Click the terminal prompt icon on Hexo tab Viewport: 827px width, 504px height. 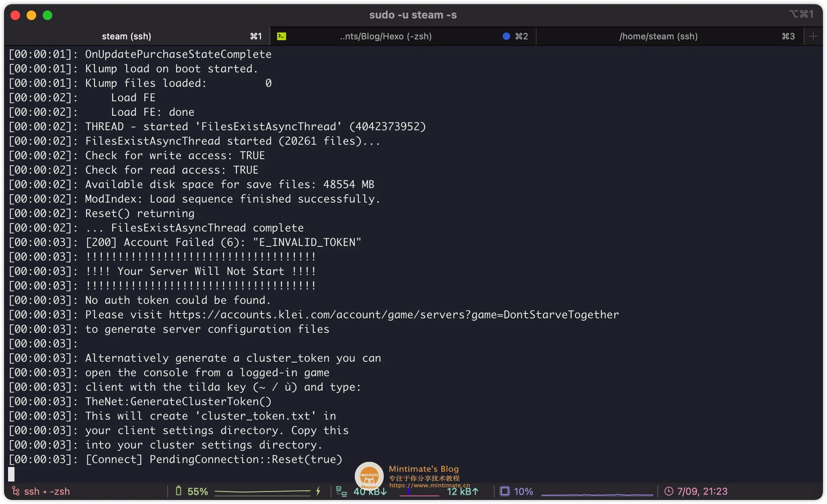(282, 36)
